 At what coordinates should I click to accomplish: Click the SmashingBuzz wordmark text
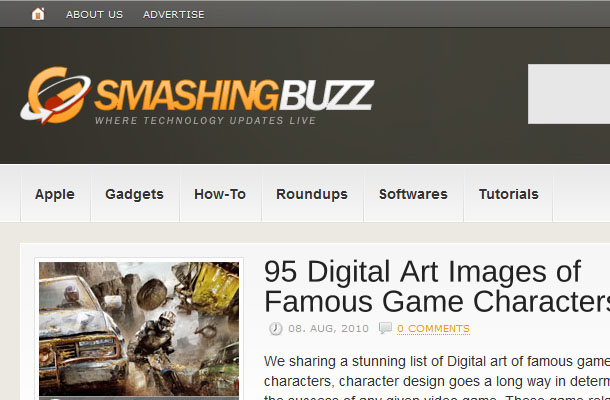[x=234, y=95]
